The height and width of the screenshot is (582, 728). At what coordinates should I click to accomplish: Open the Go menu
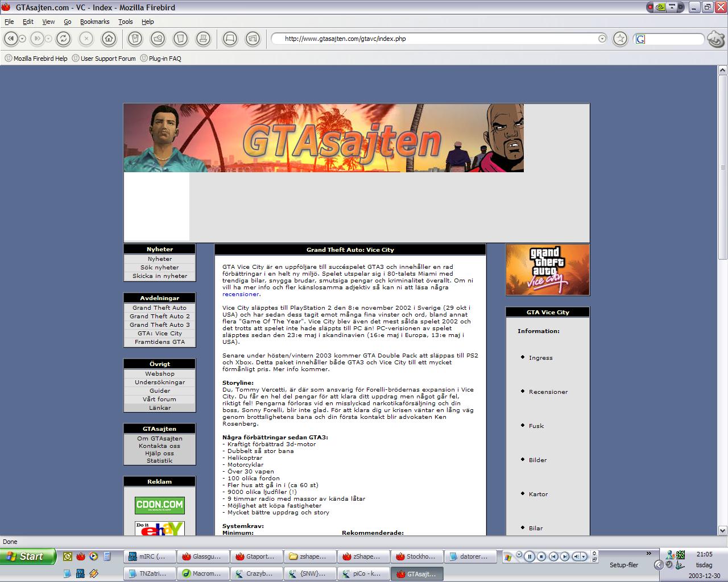pos(68,22)
